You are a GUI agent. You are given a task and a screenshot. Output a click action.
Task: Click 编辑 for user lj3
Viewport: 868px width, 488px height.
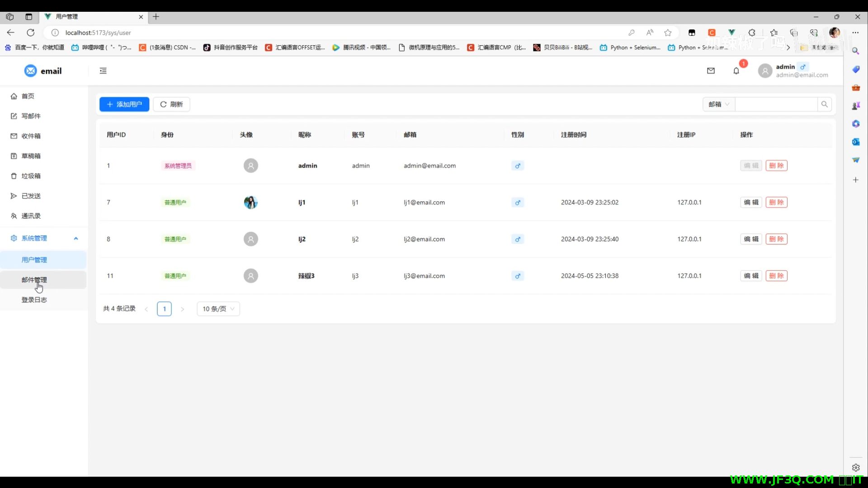(x=751, y=276)
